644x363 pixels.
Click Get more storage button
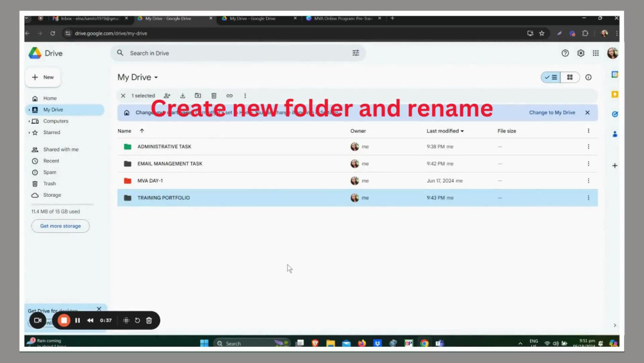tap(61, 226)
